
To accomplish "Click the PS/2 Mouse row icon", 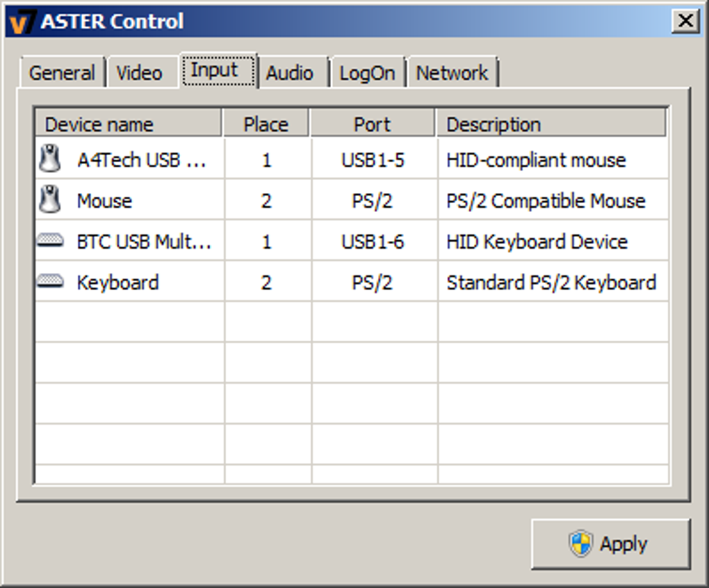I will tap(50, 199).
